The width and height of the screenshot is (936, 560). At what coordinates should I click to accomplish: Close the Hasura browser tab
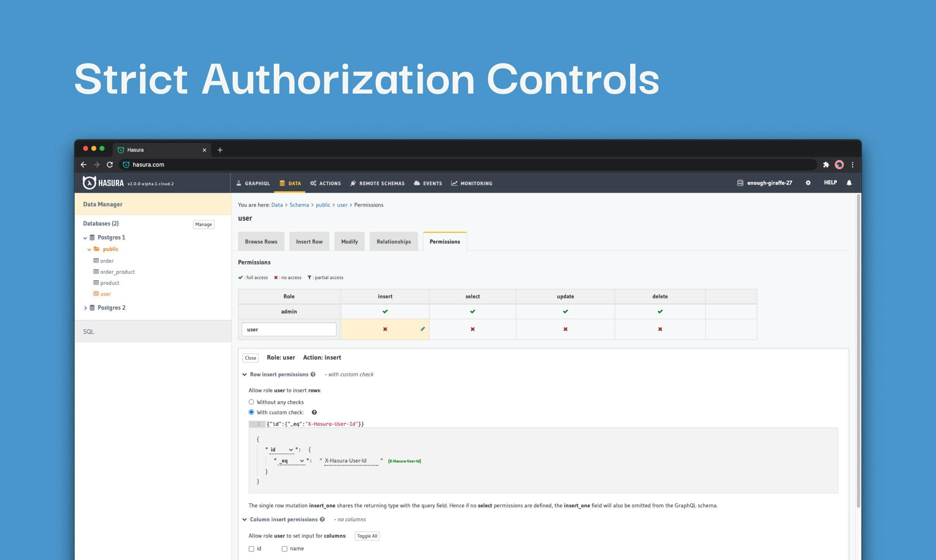204,150
